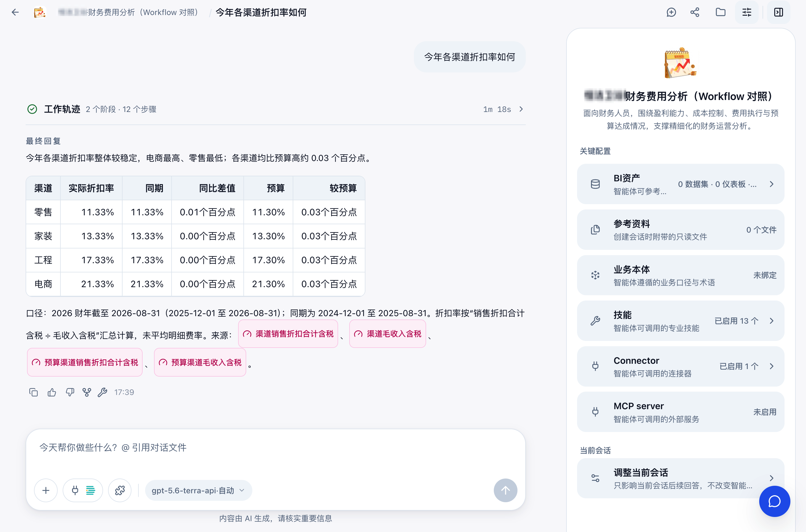Open the folder icon in header
The width and height of the screenshot is (806, 532).
pyautogui.click(x=720, y=13)
